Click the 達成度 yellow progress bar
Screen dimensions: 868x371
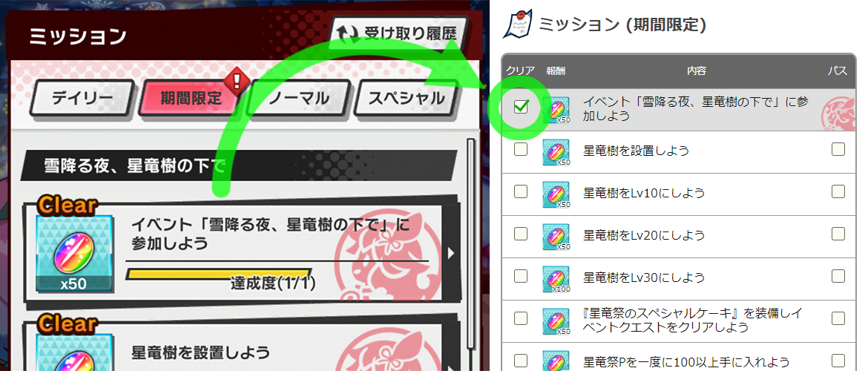(x=221, y=274)
